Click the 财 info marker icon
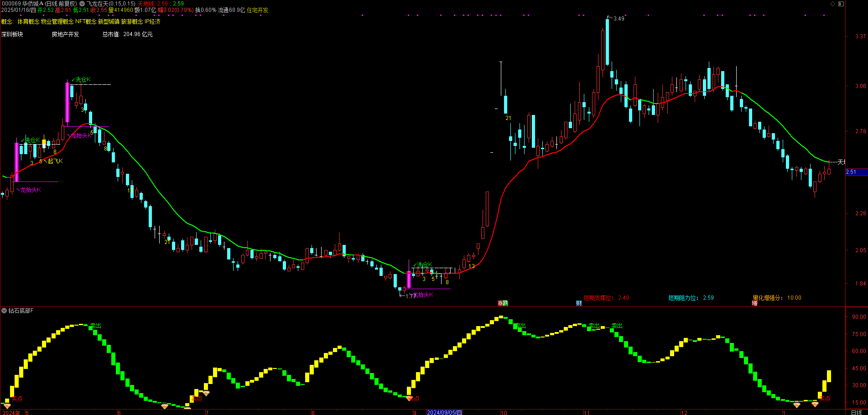868x415 pixels. [579, 303]
